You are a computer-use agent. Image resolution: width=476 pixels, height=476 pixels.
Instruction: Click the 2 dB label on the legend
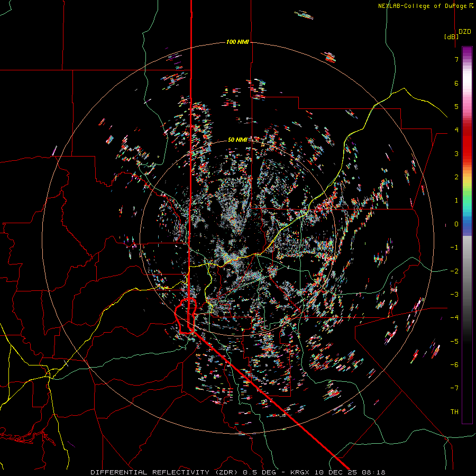456,177
